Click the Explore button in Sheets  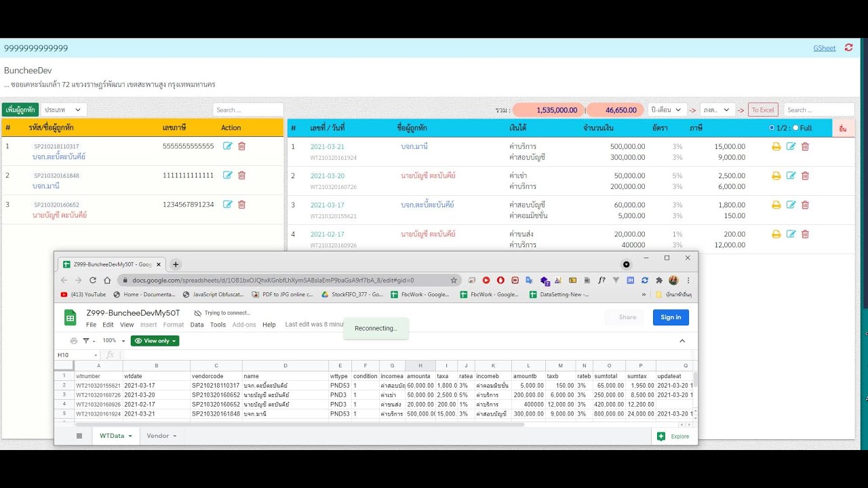click(x=673, y=436)
